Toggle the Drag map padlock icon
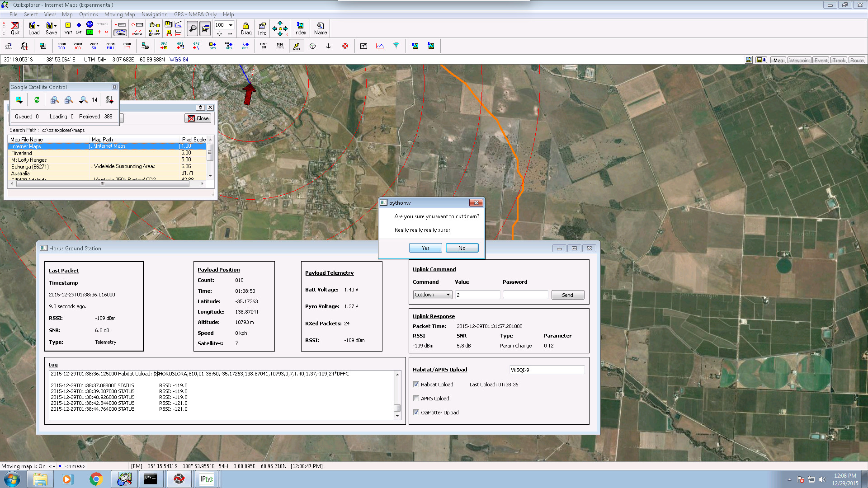Image resolution: width=868 pixels, height=488 pixels. pyautogui.click(x=246, y=28)
